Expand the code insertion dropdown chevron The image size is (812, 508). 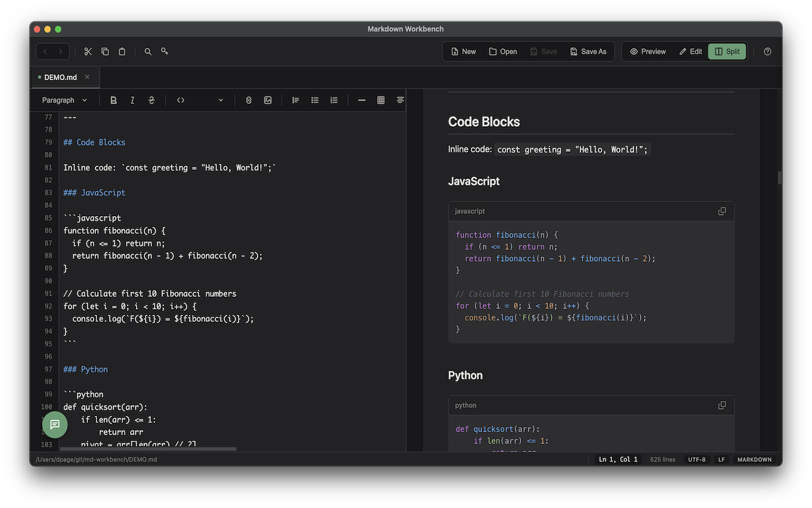[220, 100]
